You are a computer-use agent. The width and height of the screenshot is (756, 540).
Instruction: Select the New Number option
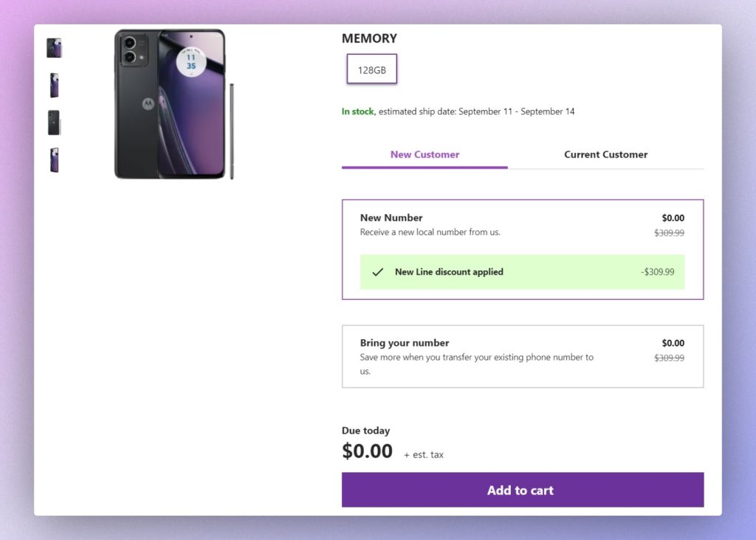pyautogui.click(x=391, y=218)
